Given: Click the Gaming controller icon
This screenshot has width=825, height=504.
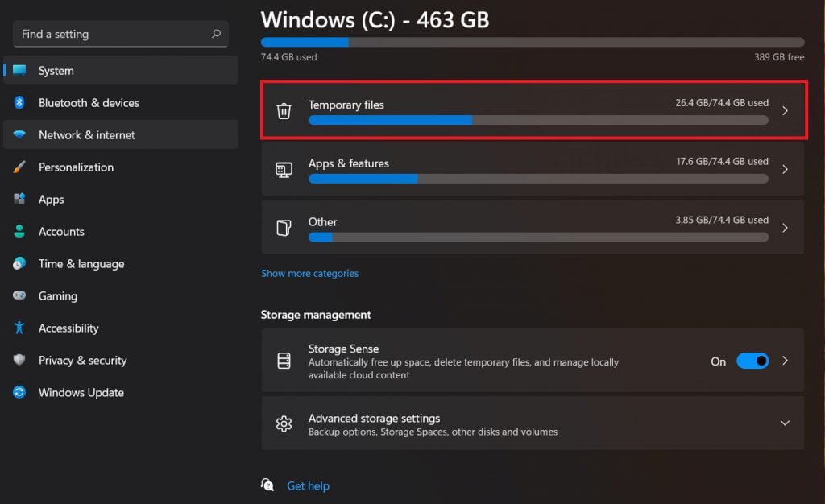Looking at the screenshot, I should (19, 295).
